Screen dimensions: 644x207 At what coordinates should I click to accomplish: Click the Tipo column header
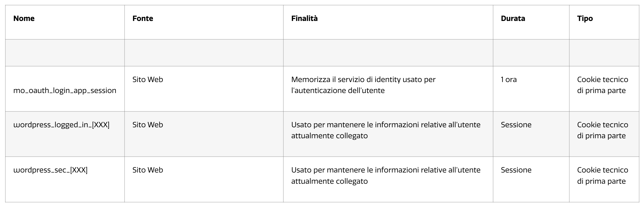coord(585,18)
